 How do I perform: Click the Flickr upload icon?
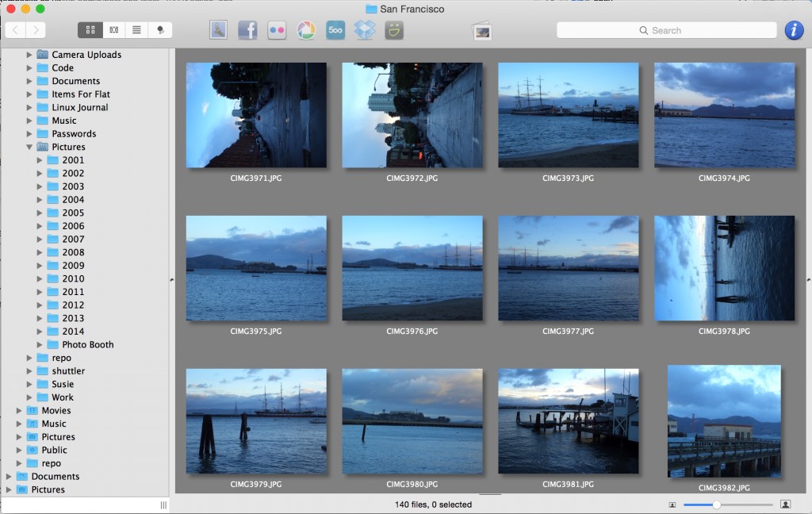pyautogui.click(x=277, y=30)
